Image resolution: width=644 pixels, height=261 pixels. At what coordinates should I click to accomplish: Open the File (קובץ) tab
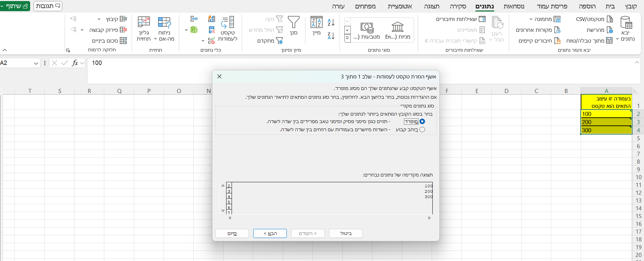(x=631, y=6)
